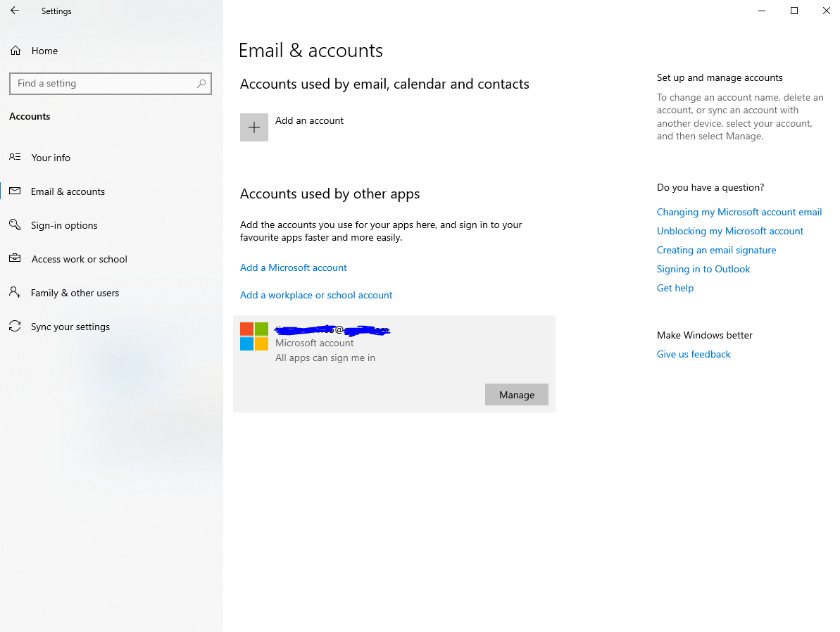Image resolution: width=840 pixels, height=632 pixels.
Task: Click the search magnifier icon
Action: 201,84
